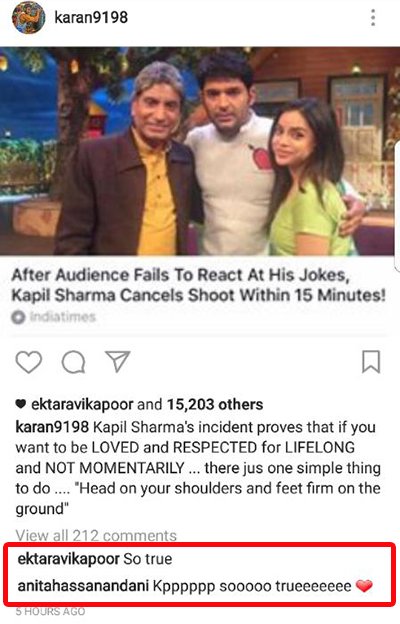Share post via paper plane icon
This screenshot has width=400, height=624.
118,361
